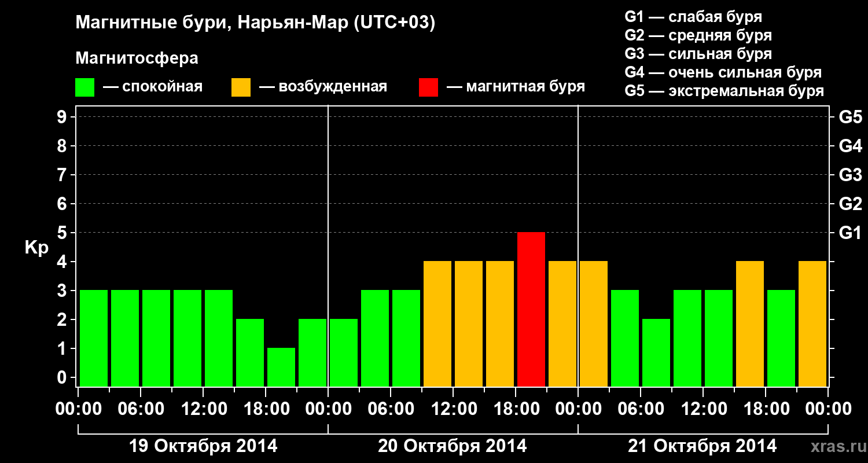Click the '— спокойная' legend label

click(x=153, y=87)
